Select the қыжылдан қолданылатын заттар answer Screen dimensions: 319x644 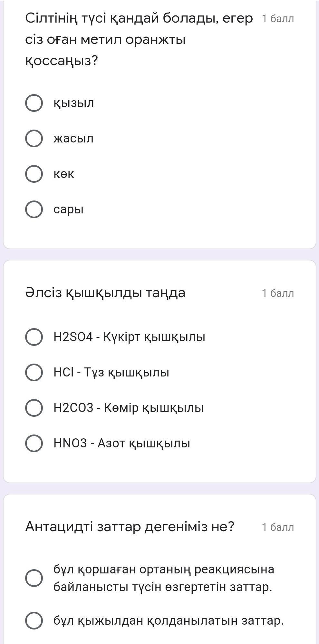pyautogui.click(x=34, y=620)
